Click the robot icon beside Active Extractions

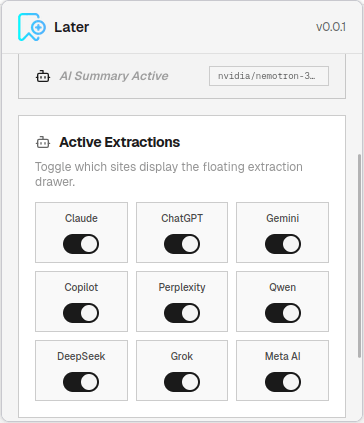(43, 142)
